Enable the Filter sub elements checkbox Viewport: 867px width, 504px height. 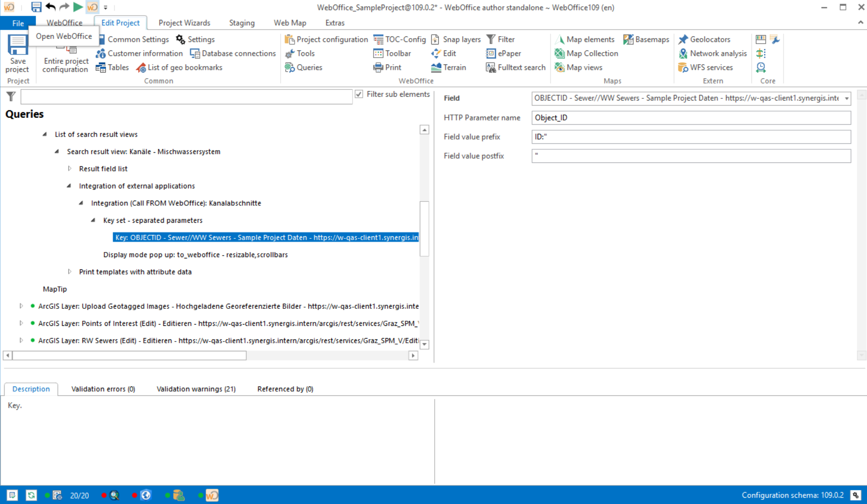click(x=359, y=94)
